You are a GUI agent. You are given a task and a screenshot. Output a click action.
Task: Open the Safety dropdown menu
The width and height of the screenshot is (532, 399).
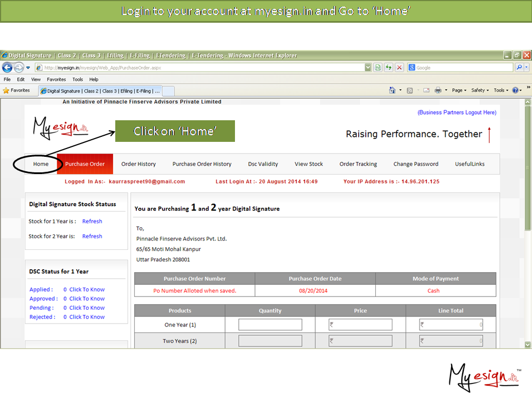click(480, 90)
